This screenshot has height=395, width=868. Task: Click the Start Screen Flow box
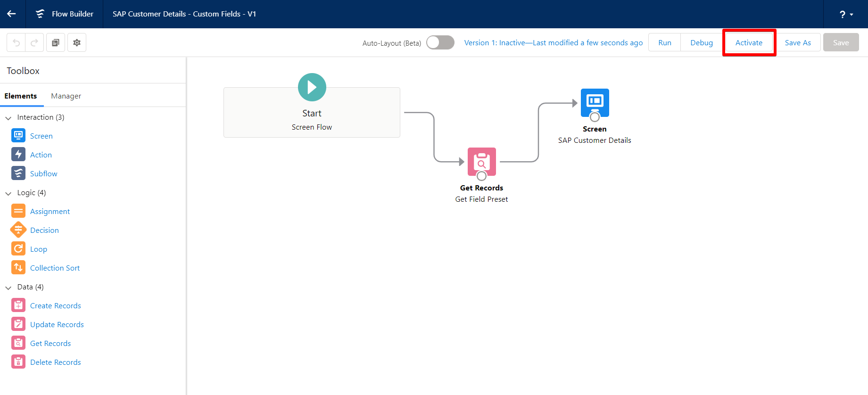point(312,112)
